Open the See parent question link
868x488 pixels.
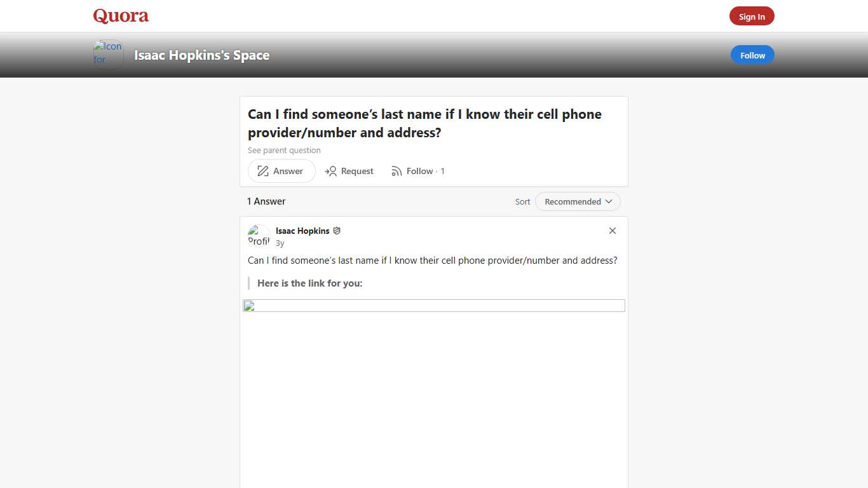click(x=284, y=150)
